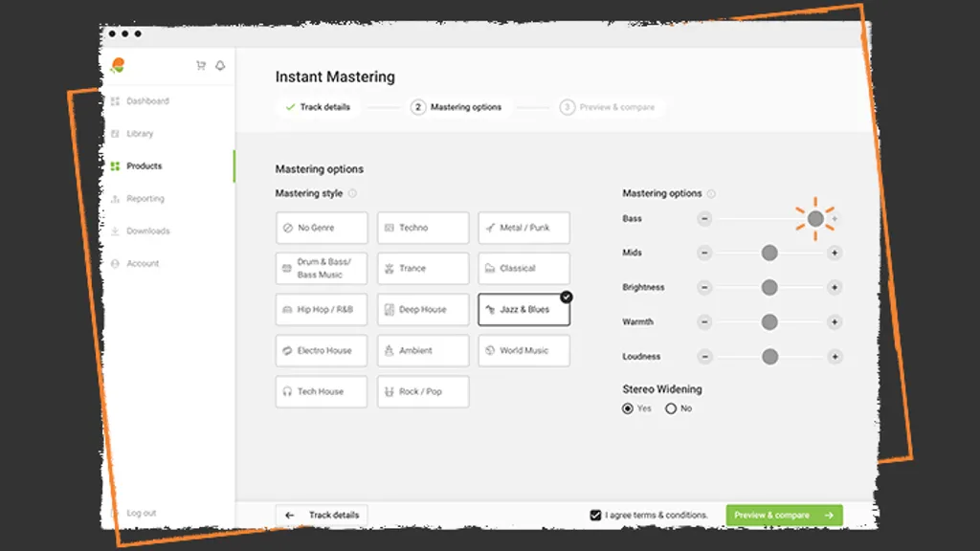Click the notifications bell icon
Screen dimensions: 980x551
click(220, 66)
